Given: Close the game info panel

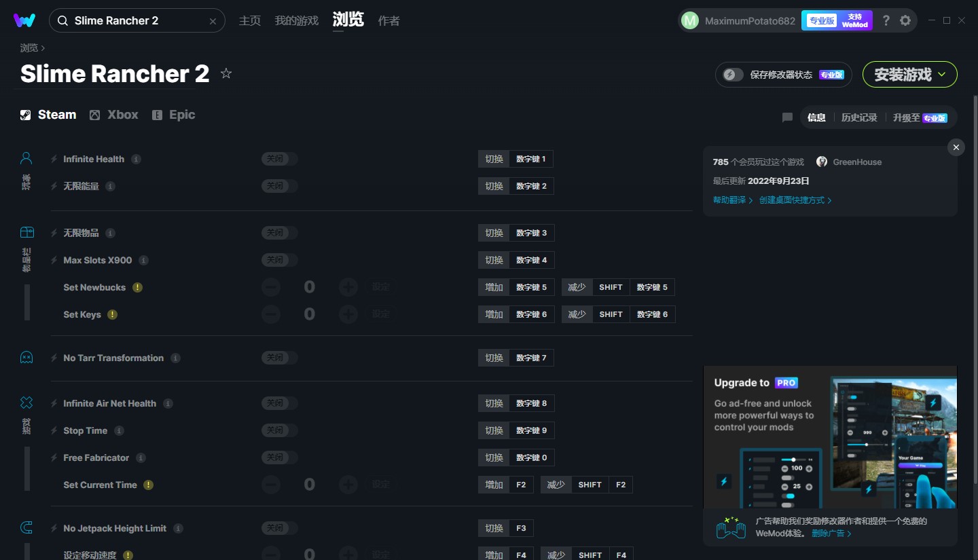Looking at the screenshot, I should coord(956,147).
